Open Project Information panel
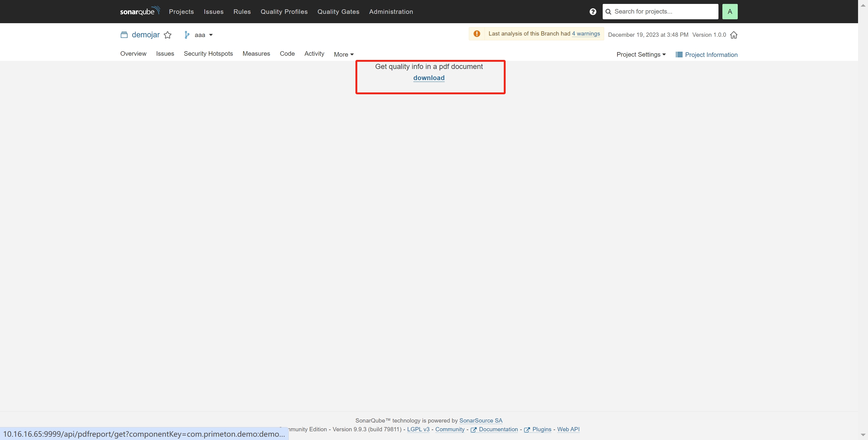The height and width of the screenshot is (440, 868). [706, 55]
